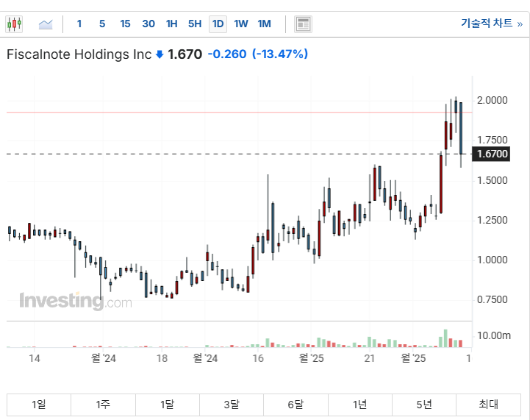Image resolution: width=530 pixels, height=420 pixels.
Task: Select the 1H interval
Action: pyautogui.click(x=172, y=24)
